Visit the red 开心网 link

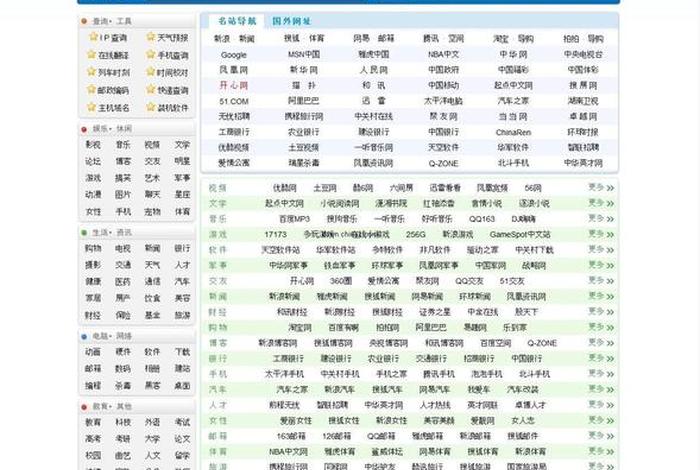coord(233,85)
